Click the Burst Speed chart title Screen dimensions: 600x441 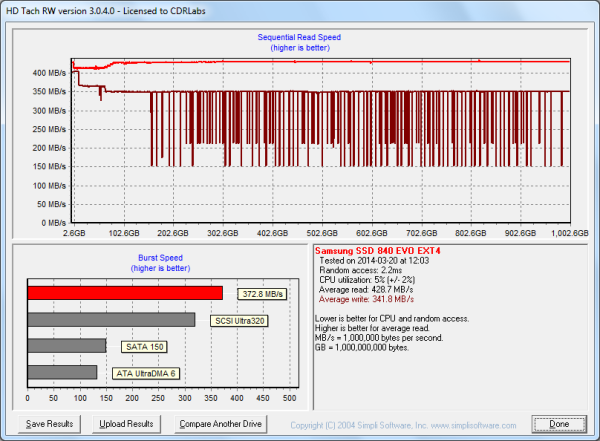tap(160, 261)
